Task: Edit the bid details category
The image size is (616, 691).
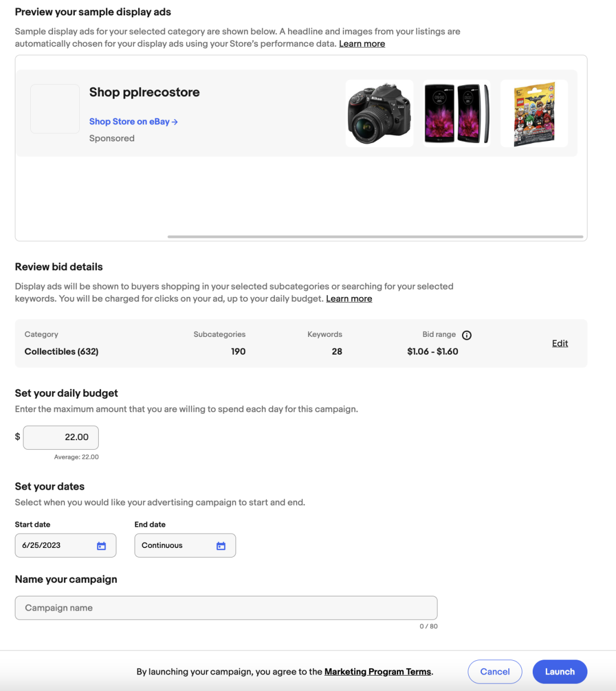Action: (x=560, y=343)
